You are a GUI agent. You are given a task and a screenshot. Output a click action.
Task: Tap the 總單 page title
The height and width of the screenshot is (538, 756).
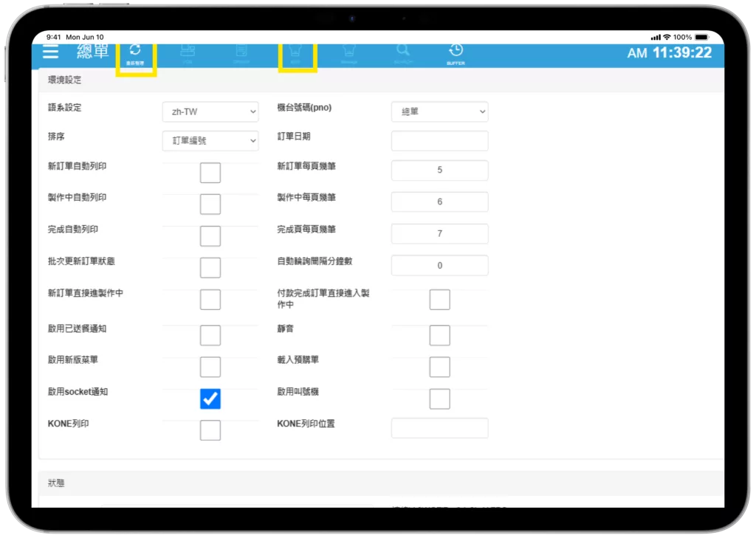pos(92,51)
